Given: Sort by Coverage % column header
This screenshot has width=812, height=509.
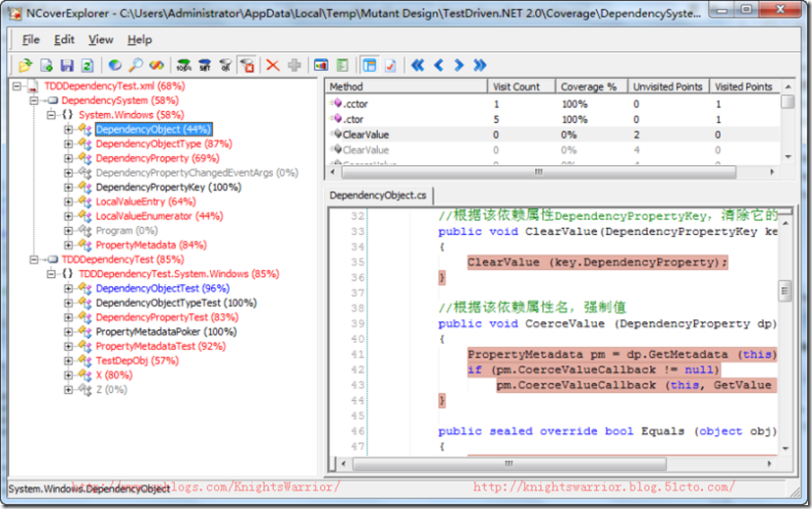Looking at the screenshot, I should 589,86.
